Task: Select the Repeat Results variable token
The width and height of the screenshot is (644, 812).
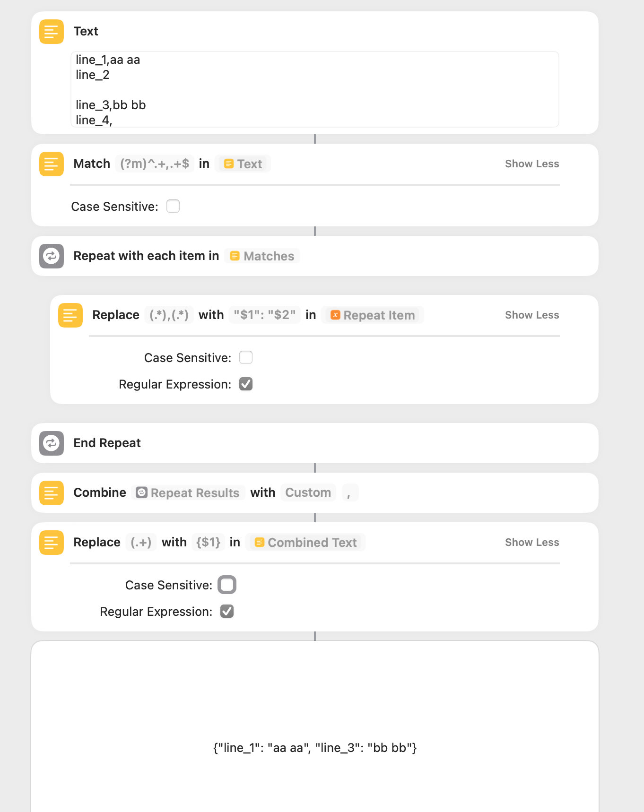Action: tap(188, 493)
